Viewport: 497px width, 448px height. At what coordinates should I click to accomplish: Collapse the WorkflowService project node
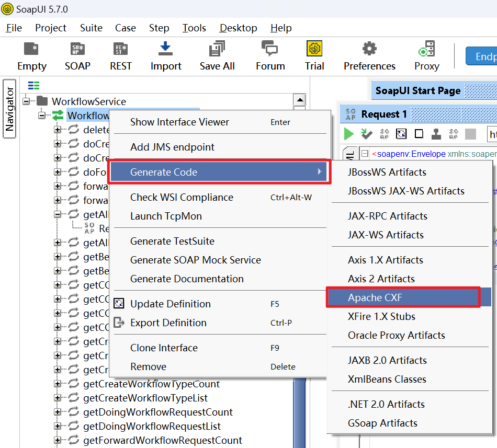[26, 101]
